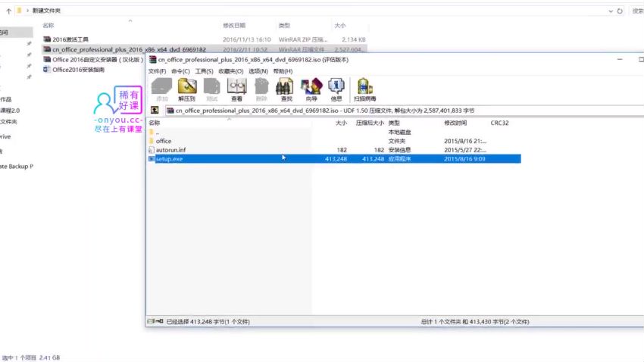The height and width of the screenshot is (362, 644).
Task: Select Office2016安装指南 file name
Action: [x=79, y=70]
